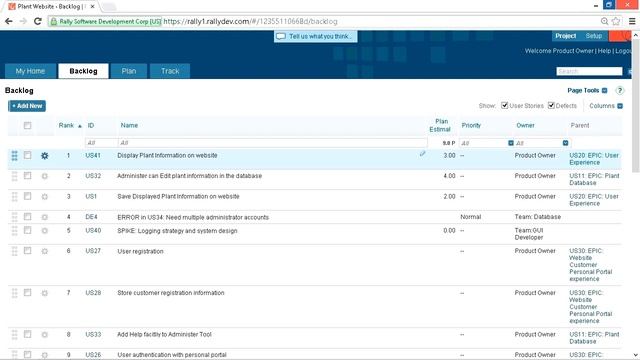Click the Add New button
Screen dimensions: 640x360
point(27,106)
